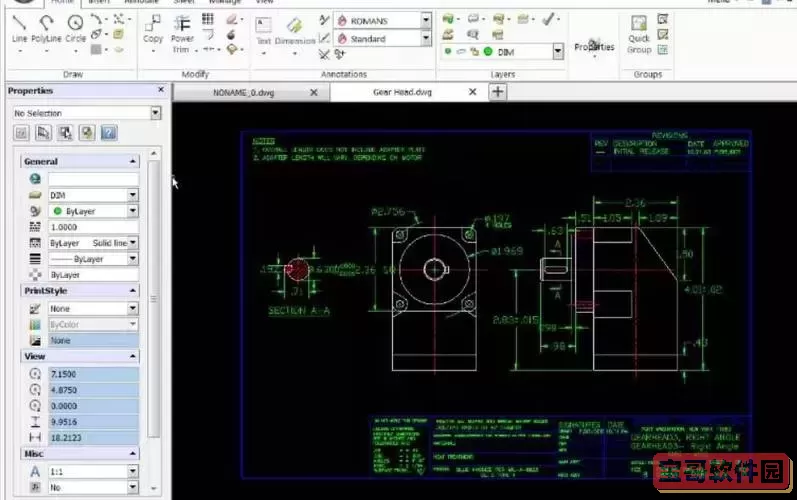Open the lineweight ByLayer dropdown

pyautogui.click(x=133, y=259)
